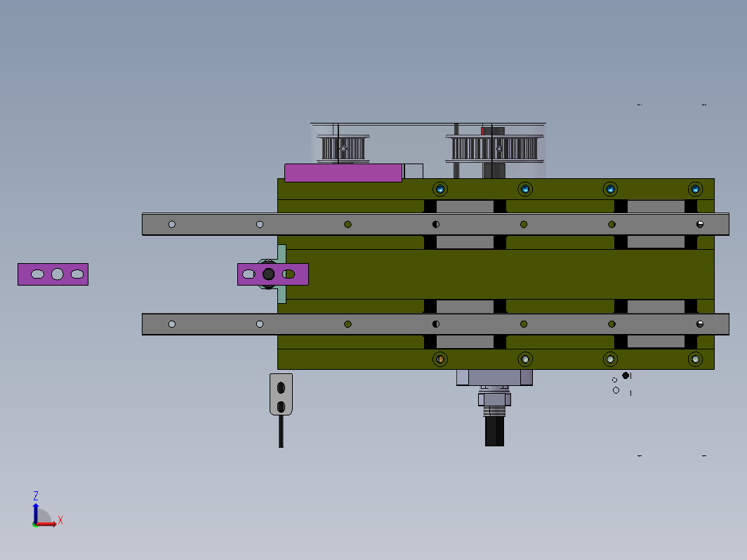Screen dimensions: 747x560
Task: Select the wide olive green center plate
Action: [499, 274]
